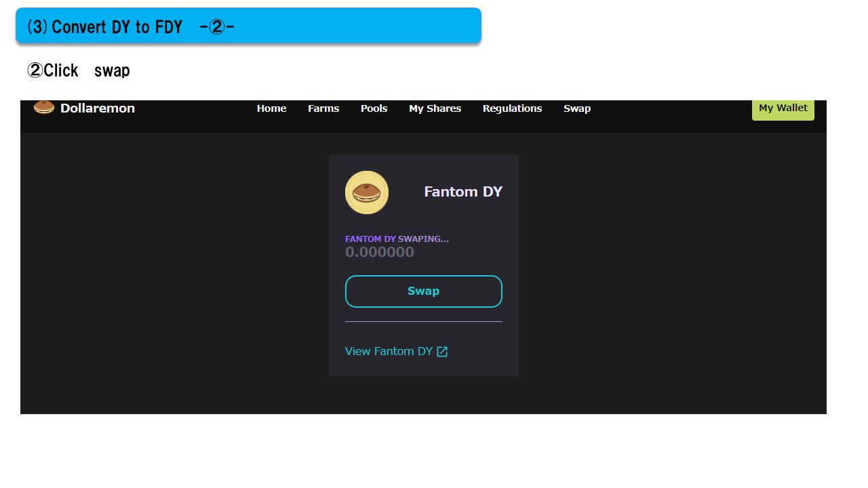868x488 pixels.
Task: Click the Dollaremon dorayaki logo icon
Action: [44, 108]
